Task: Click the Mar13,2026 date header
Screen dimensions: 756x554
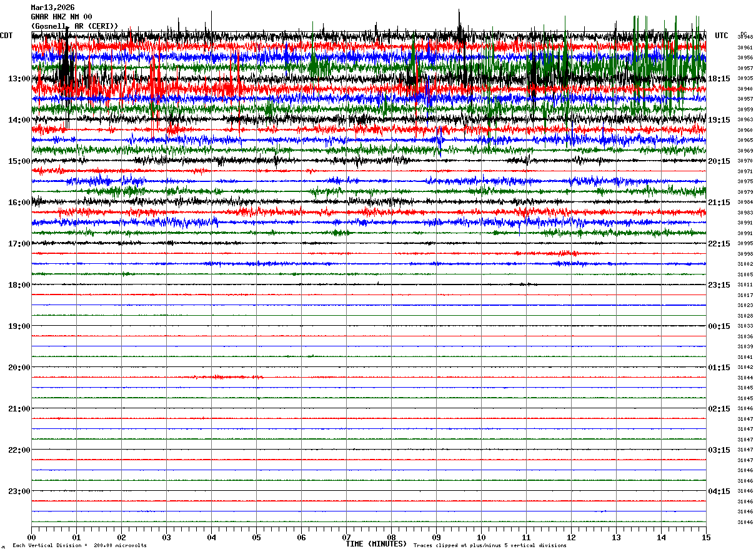Action: click(52, 8)
